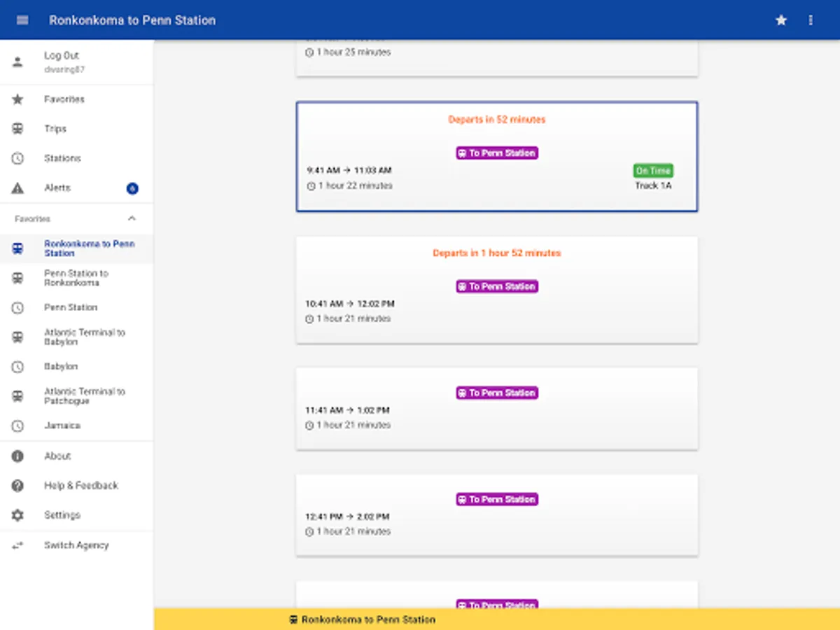Click To Penn Station badge on 10:41 AM trip
840x630 pixels.
click(x=497, y=286)
